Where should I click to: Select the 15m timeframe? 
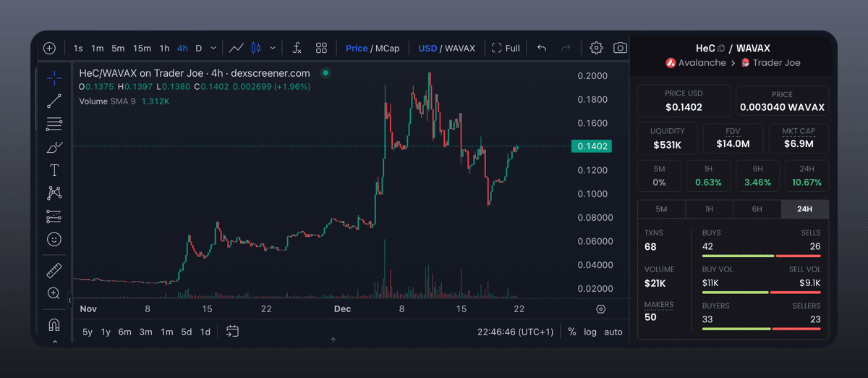[142, 49]
